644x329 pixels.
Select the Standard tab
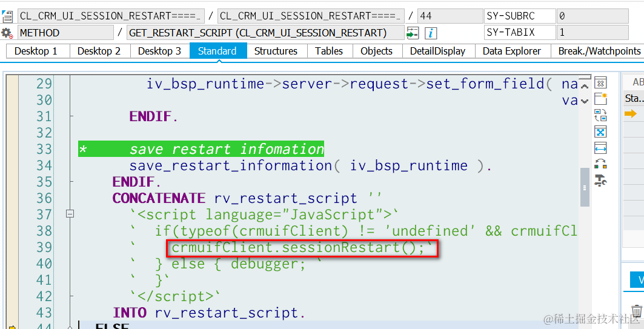[x=217, y=51]
